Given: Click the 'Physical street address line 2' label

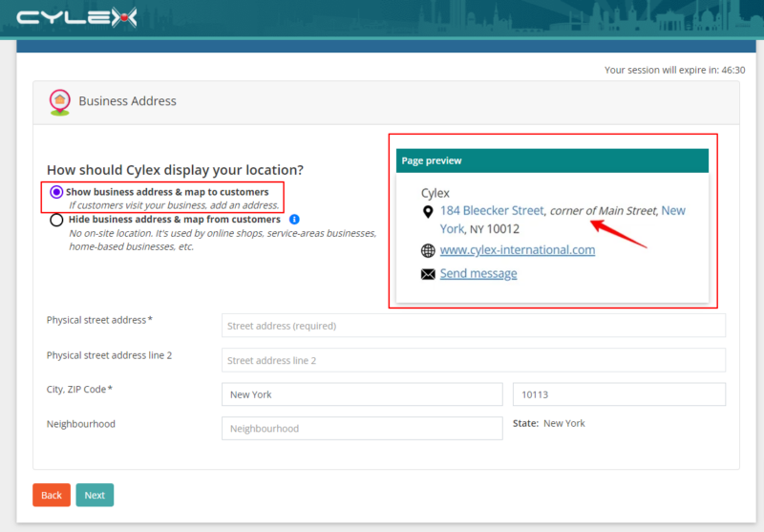Looking at the screenshot, I should tap(109, 355).
